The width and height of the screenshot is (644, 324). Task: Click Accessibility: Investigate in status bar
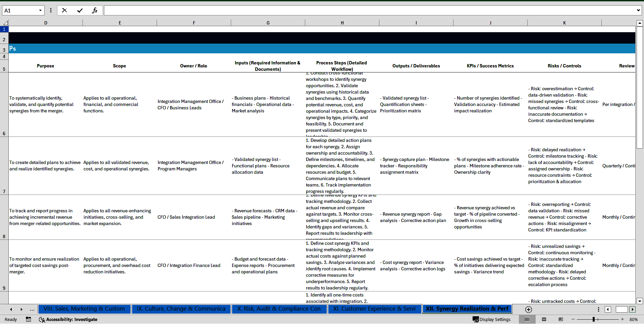click(68, 319)
